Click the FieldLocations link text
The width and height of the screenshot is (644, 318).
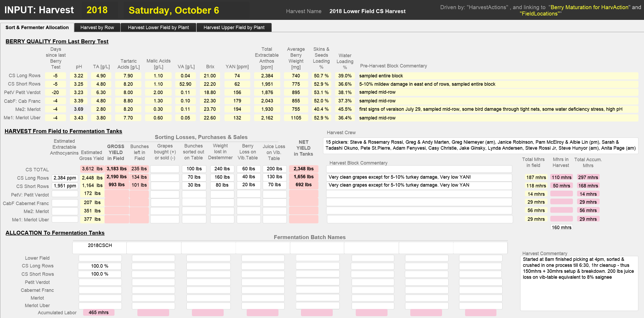coord(540,14)
